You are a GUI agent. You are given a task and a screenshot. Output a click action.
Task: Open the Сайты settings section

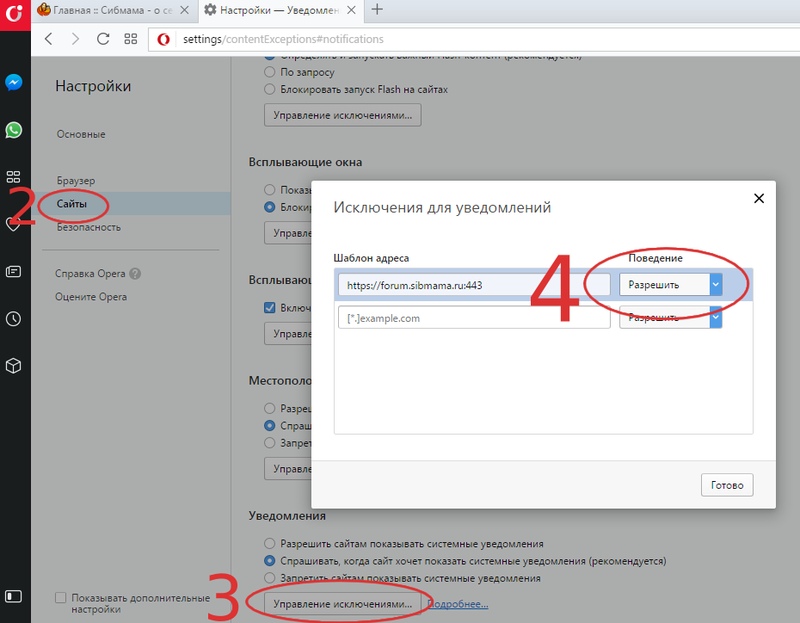pos(72,204)
